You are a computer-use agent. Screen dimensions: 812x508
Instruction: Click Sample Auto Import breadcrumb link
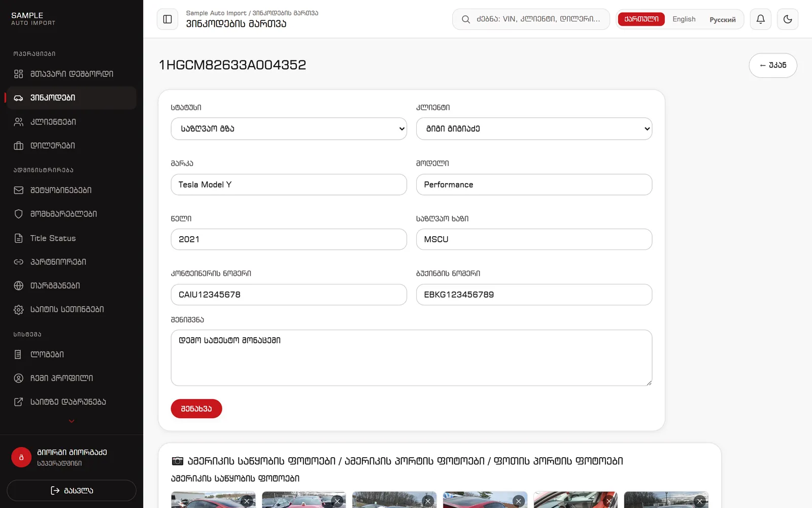pyautogui.click(x=216, y=13)
